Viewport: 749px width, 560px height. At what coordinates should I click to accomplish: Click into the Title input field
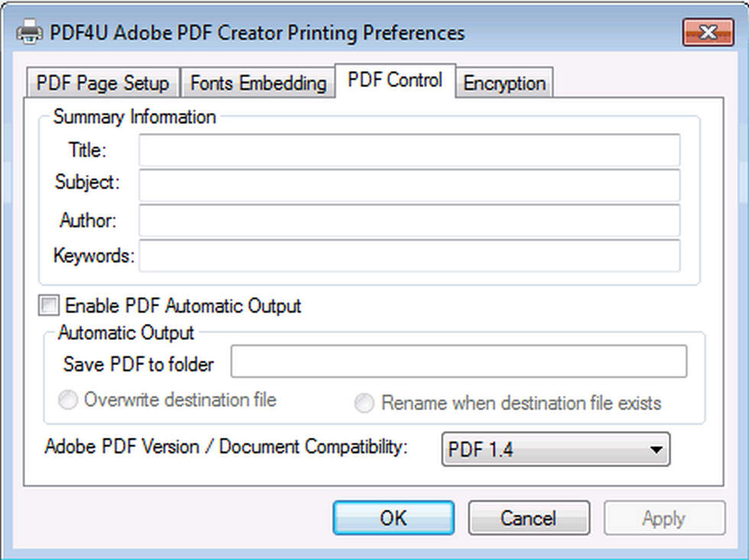point(410,150)
